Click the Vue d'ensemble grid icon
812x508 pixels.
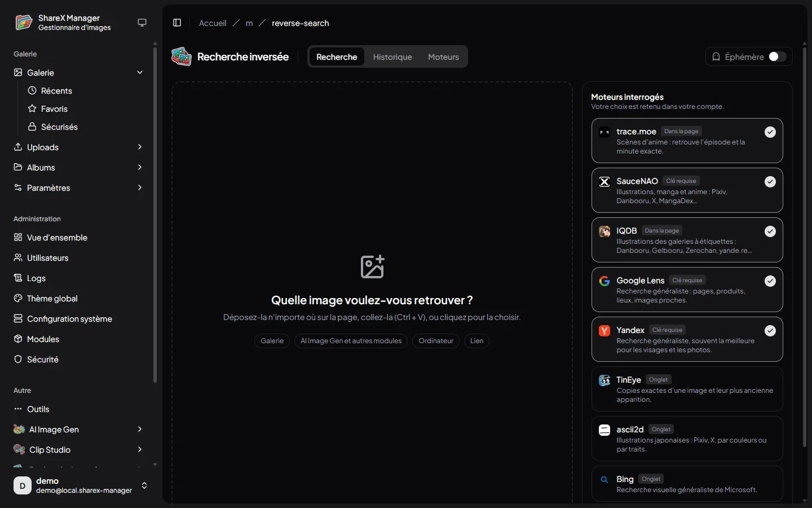[18, 237]
